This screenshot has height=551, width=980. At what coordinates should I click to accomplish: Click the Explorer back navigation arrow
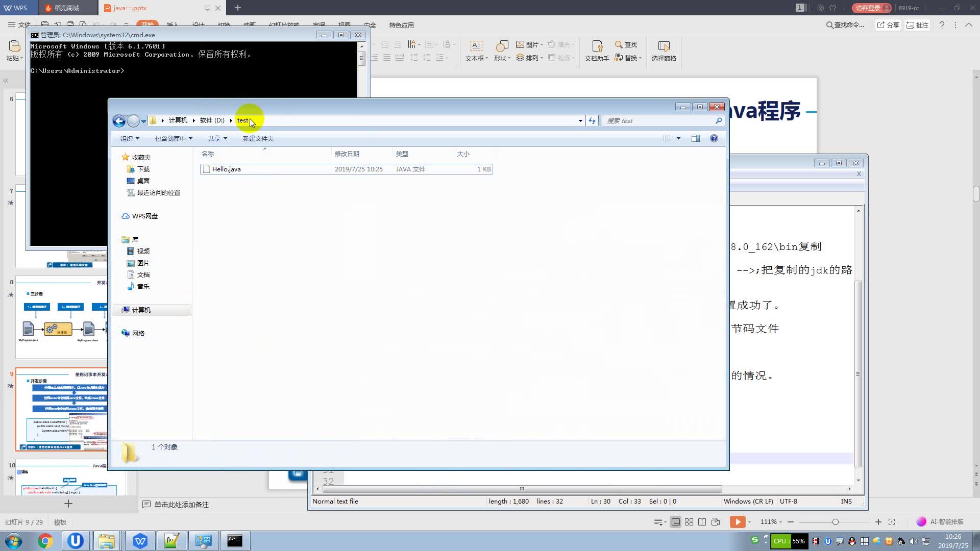(119, 121)
